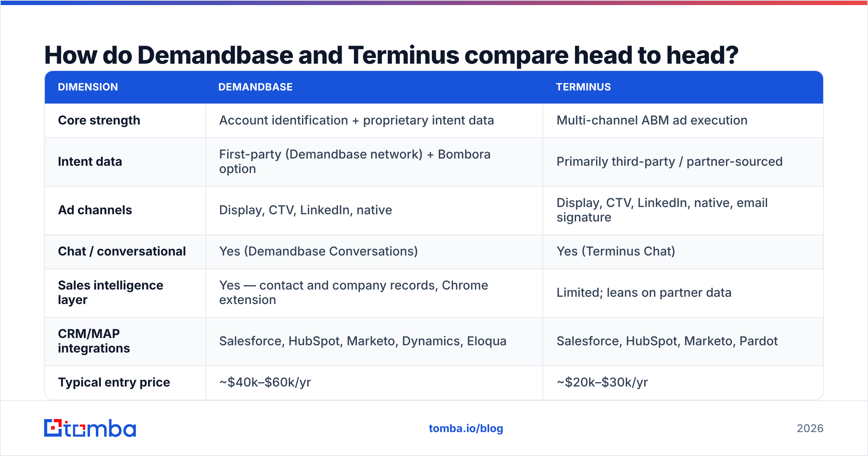The width and height of the screenshot is (868, 456).
Task: Select the 'Core strength' row label
Action: [x=99, y=120]
